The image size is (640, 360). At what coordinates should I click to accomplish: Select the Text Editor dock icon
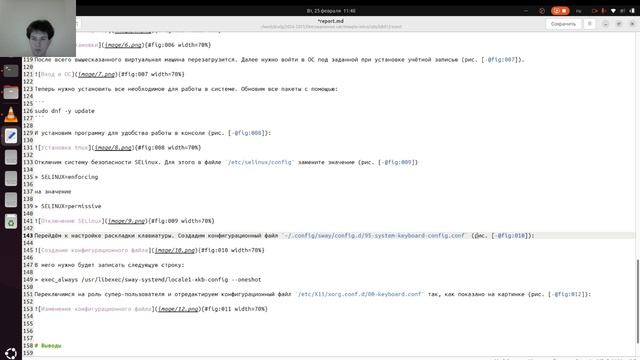tap(11, 136)
